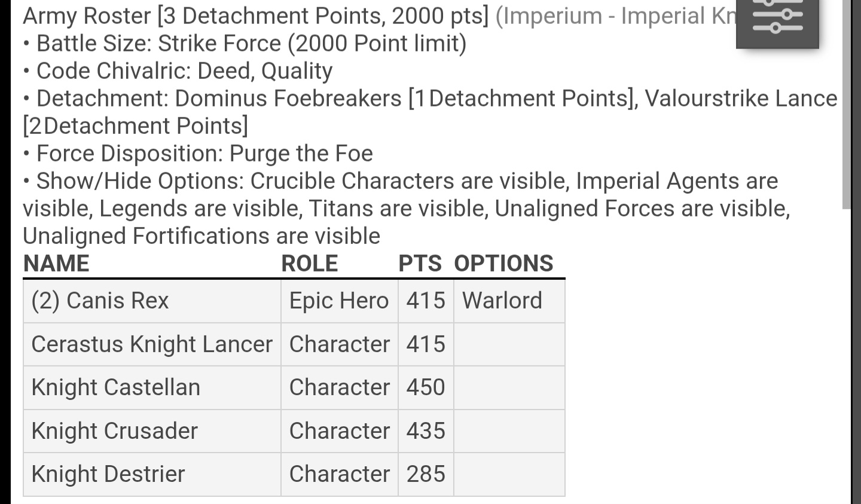Click the Knight Crusader name cell
This screenshot has width=861, height=504.
click(152, 431)
